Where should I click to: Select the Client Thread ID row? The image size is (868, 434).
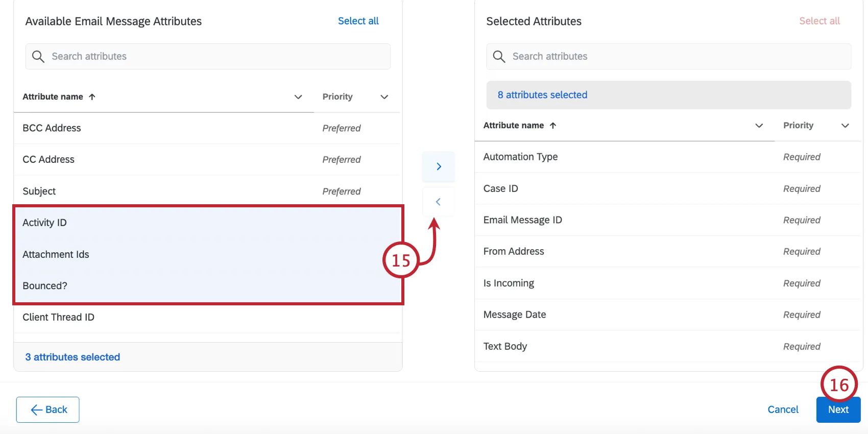(x=153, y=317)
